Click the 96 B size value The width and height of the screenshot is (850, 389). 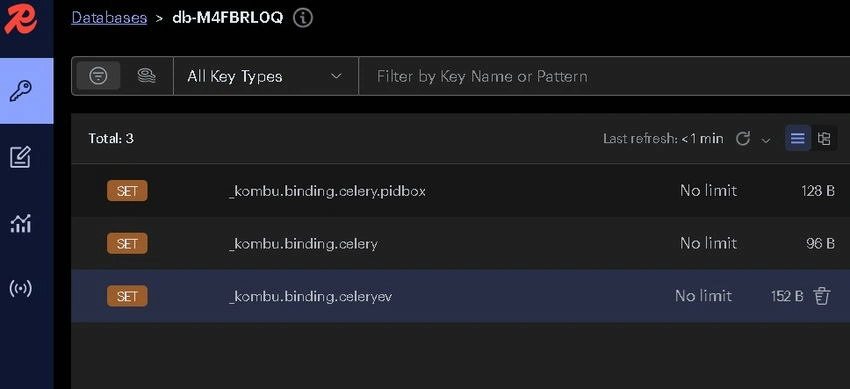click(820, 244)
